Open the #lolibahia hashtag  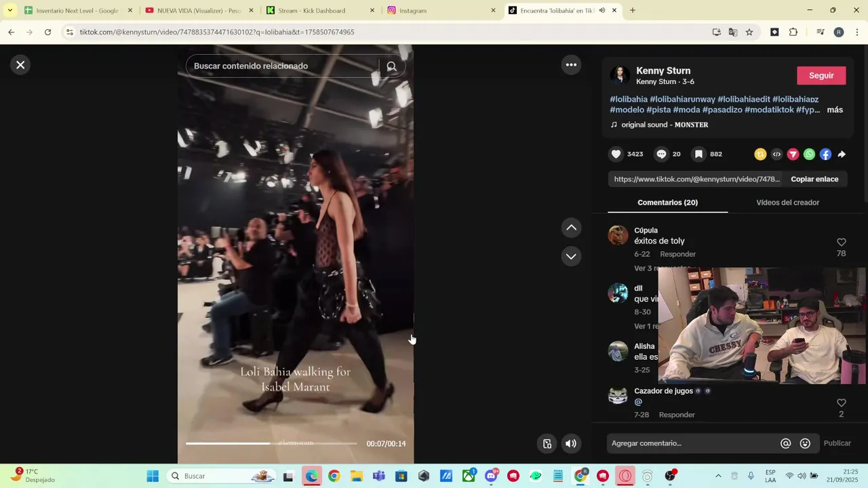pos(629,99)
